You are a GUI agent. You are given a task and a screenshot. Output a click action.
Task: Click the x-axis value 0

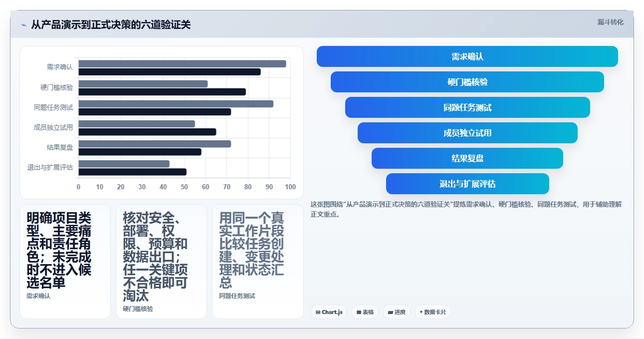[x=78, y=187]
